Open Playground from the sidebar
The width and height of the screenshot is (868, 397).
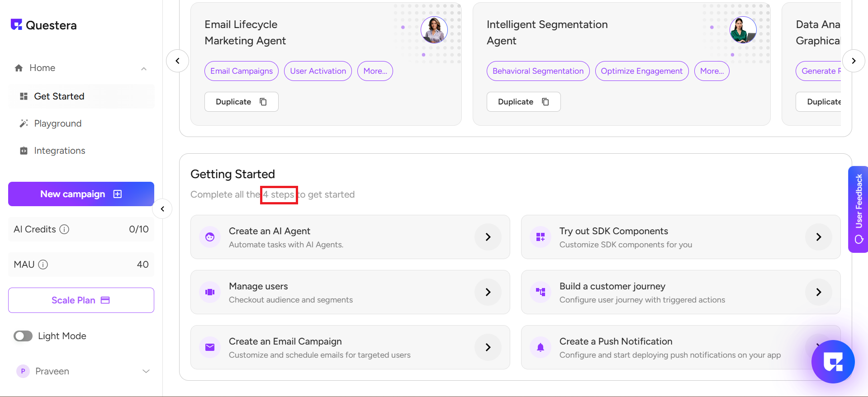click(57, 123)
